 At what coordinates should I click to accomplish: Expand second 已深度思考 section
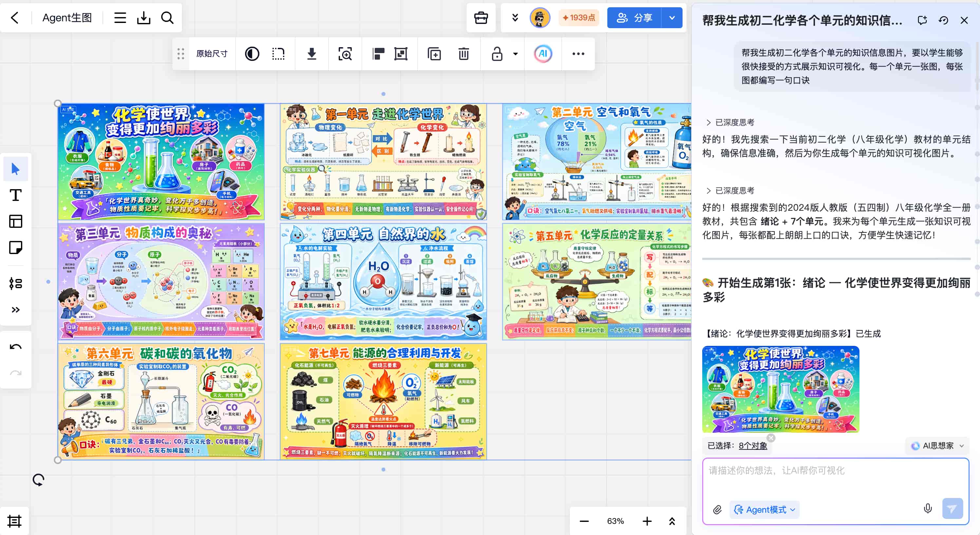click(730, 190)
